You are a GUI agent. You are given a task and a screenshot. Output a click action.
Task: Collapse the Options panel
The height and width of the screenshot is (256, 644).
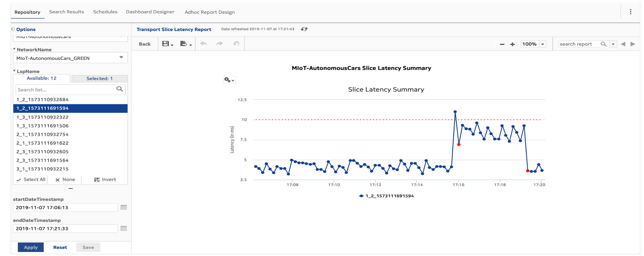pos(13,29)
